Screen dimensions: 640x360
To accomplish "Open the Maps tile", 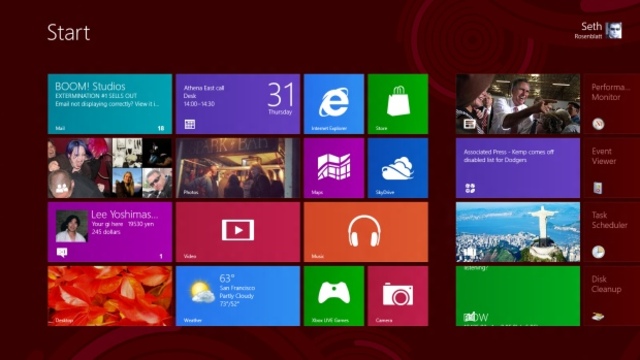I will coord(334,168).
